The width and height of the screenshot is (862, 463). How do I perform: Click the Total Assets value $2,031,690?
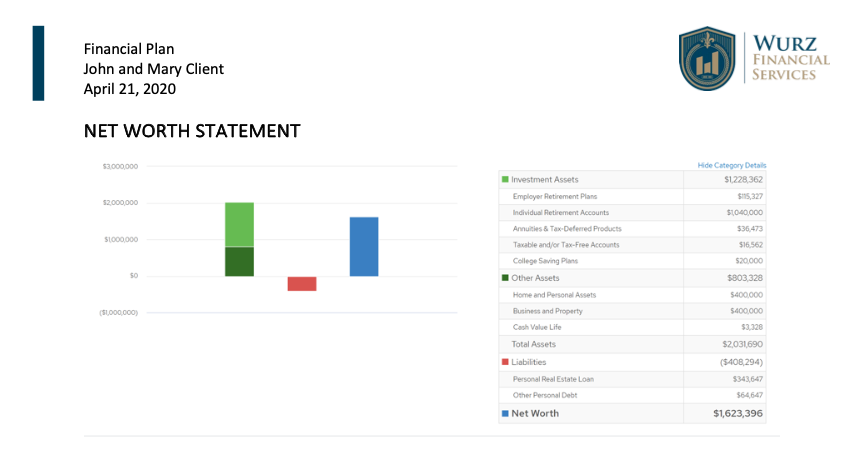tap(742, 344)
